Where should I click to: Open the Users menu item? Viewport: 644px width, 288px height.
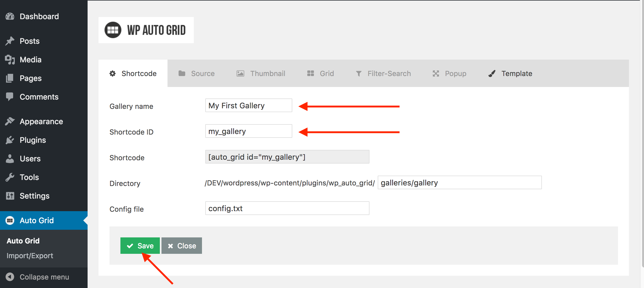coord(44,159)
